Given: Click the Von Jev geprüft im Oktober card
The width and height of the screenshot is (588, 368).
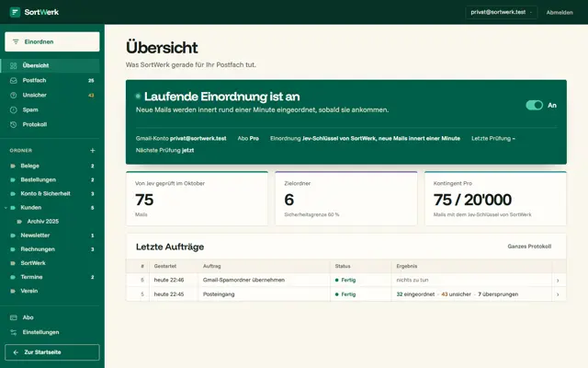Looking at the screenshot, I should pyautogui.click(x=197, y=199).
